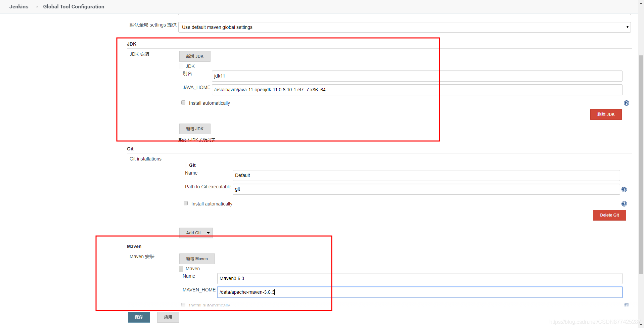
Task: Enable Install automatically for Git
Action: [186, 203]
